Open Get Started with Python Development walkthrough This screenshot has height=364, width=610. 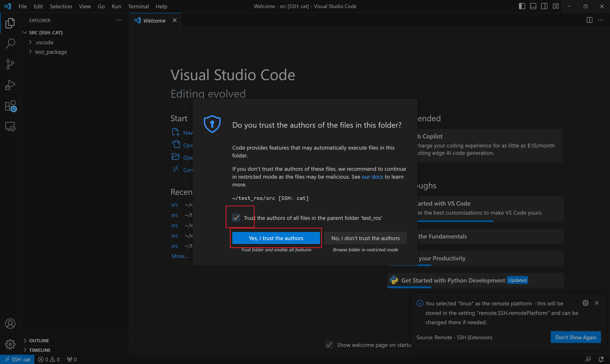pos(475,280)
